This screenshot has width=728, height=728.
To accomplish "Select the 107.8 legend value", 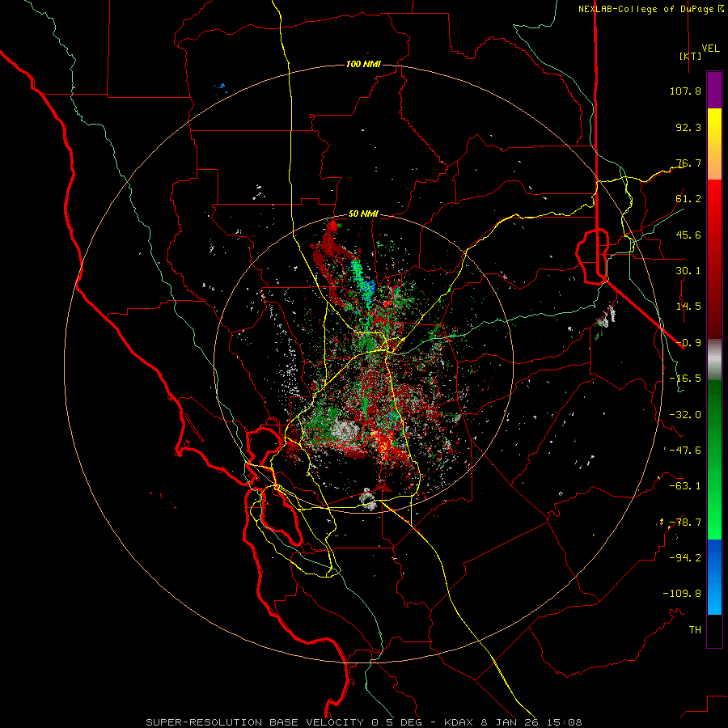I will 685,91.
